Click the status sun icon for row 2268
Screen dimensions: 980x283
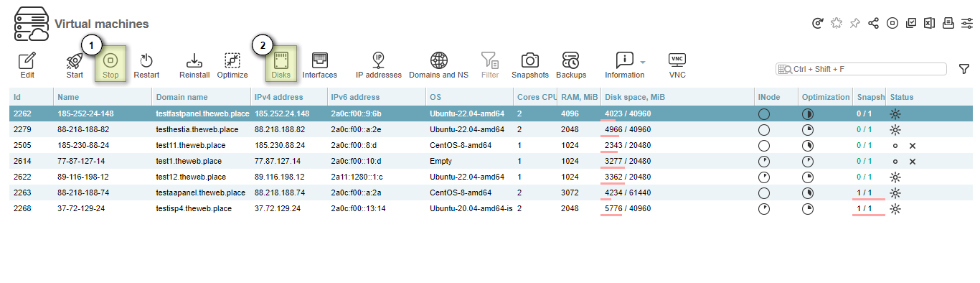[895, 208]
